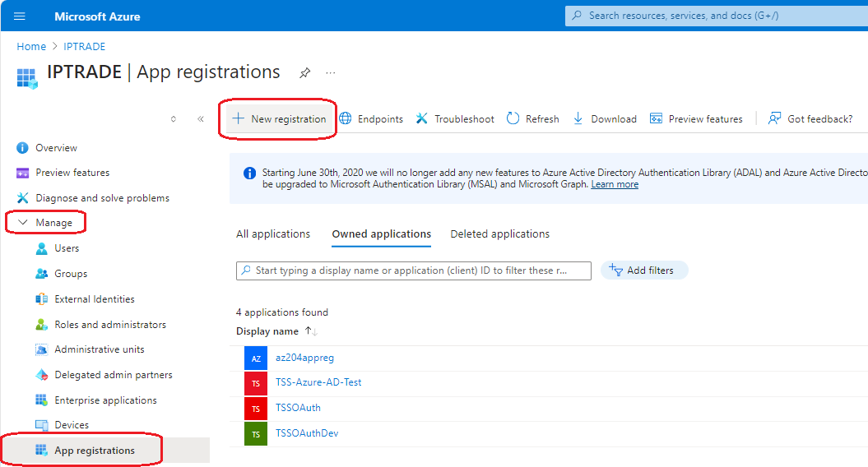
Task: Sort by Display name column arrows
Action: [311, 331]
